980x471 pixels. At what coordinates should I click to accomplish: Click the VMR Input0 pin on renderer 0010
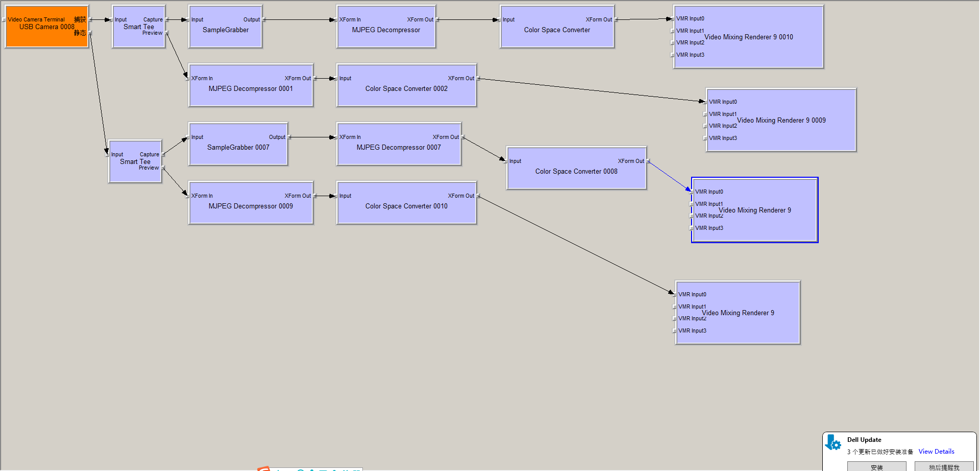point(673,18)
